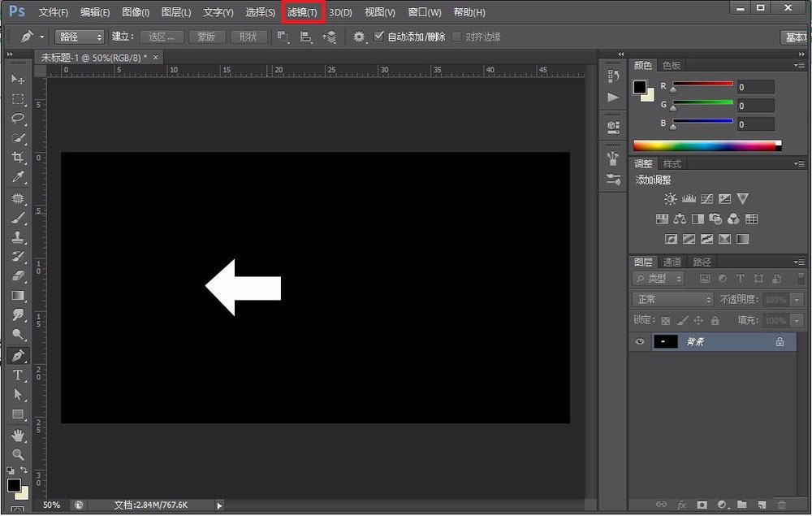Click the foreground color swatch in toolbox
Image resolution: width=812 pixels, height=516 pixels.
click(14, 485)
